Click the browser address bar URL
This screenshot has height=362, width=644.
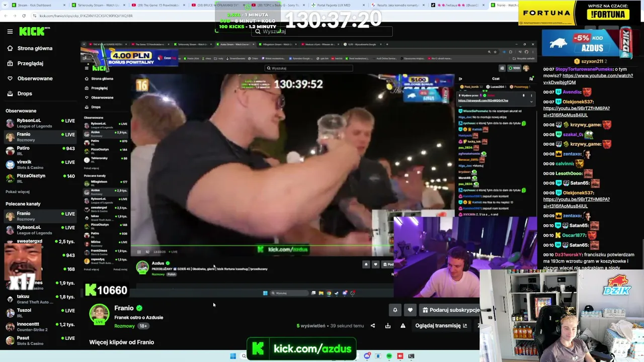86,16
